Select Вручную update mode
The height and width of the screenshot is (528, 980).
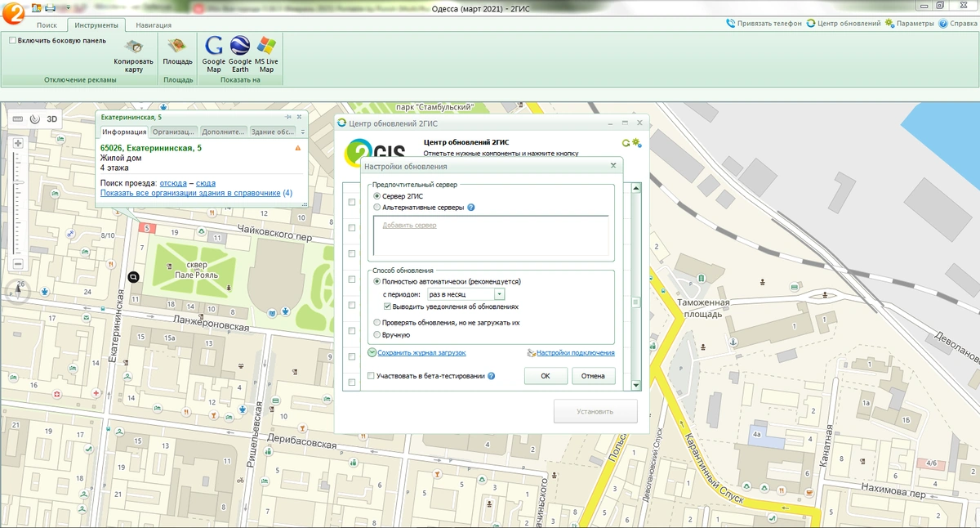click(x=376, y=335)
